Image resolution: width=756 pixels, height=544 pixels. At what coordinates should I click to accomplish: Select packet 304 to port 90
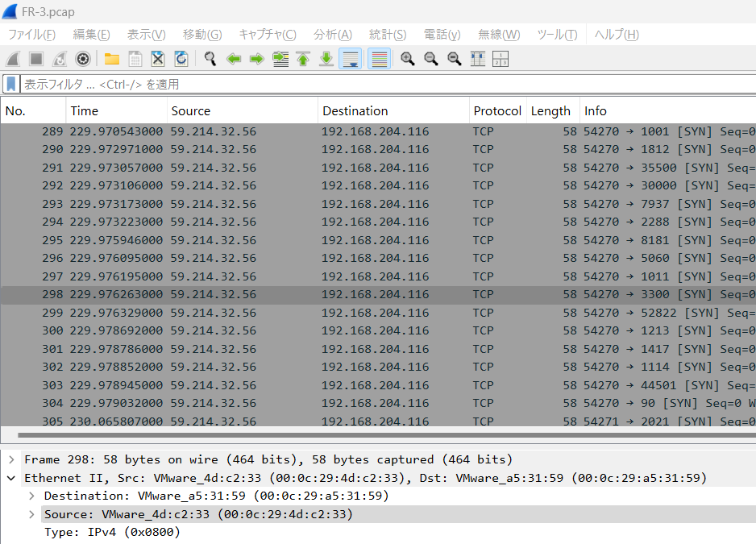point(379,403)
